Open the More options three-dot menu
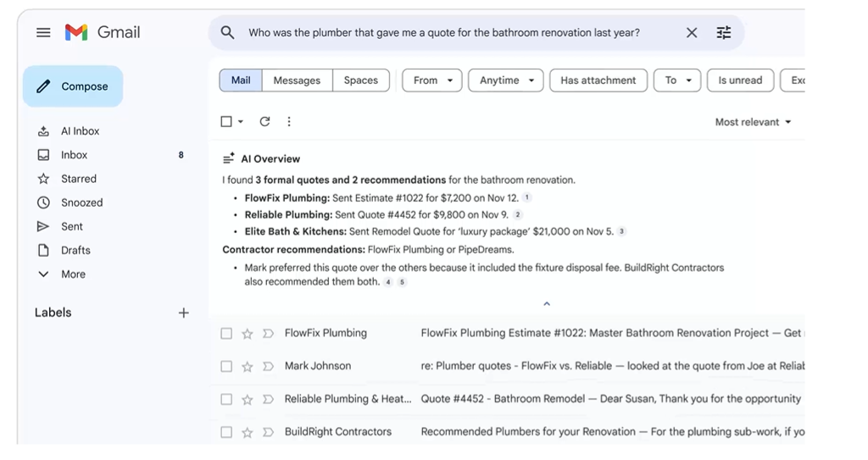 pos(289,122)
